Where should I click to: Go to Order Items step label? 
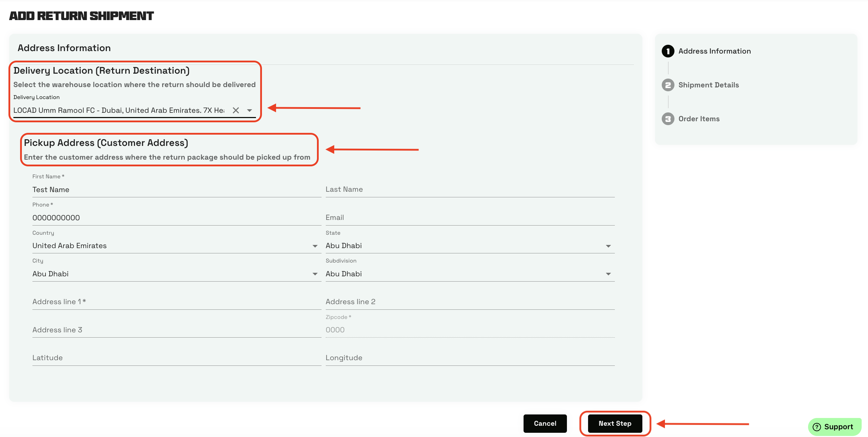pyautogui.click(x=699, y=119)
